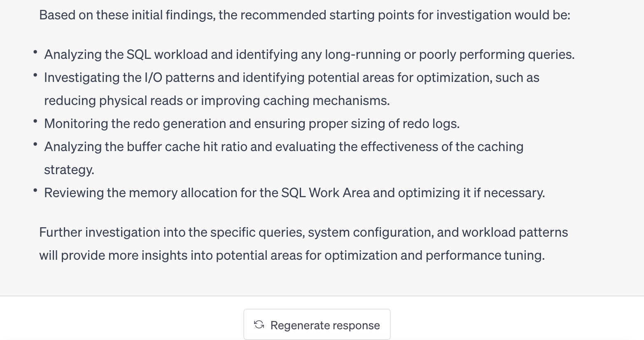
Task: Click the 'Further investigation into the specific queries' line
Action: click(x=303, y=232)
